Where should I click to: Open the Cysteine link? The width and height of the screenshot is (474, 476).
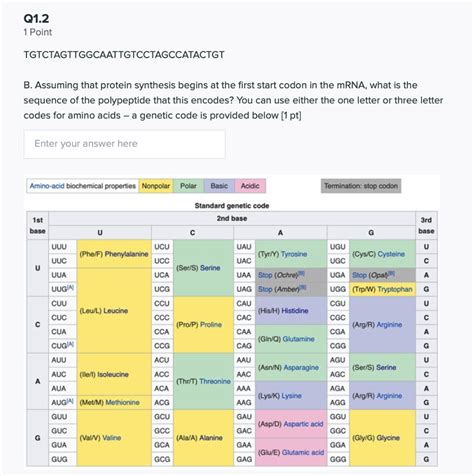[x=391, y=254]
